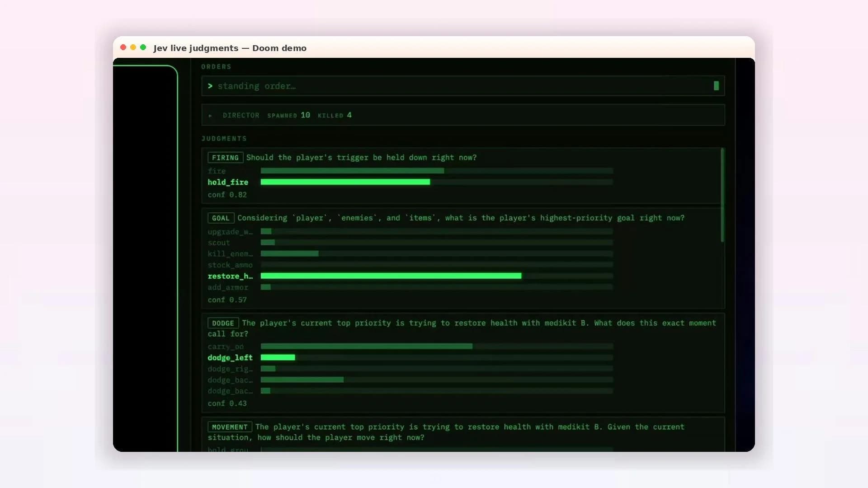Click the conf 0.57 value
Image resolution: width=868 pixels, height=488 pixels.
point(227,300)
